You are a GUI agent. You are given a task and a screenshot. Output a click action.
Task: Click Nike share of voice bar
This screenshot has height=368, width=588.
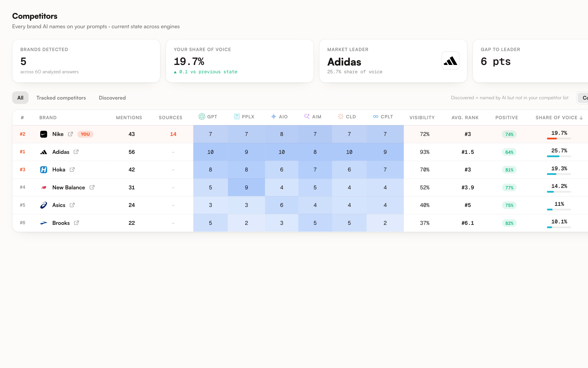click(x=559, y=139)
